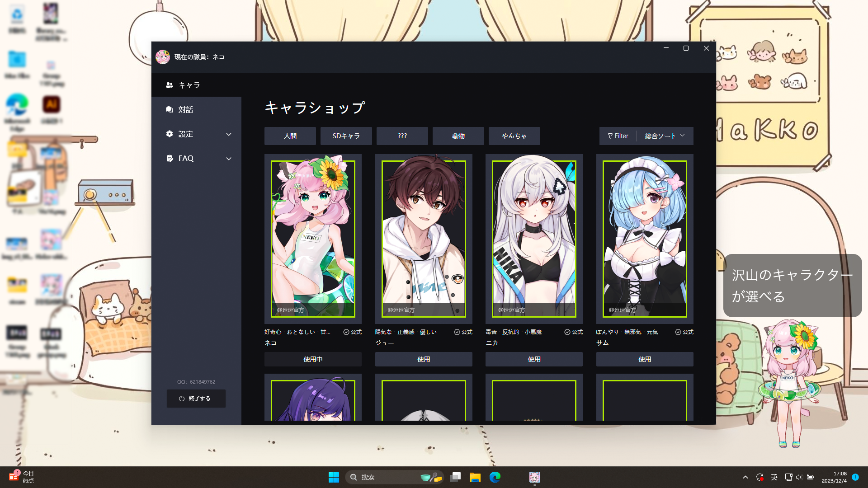868x488 pixels.
Task: Switch to the 対話 menu item
Action: coord(186,110)
